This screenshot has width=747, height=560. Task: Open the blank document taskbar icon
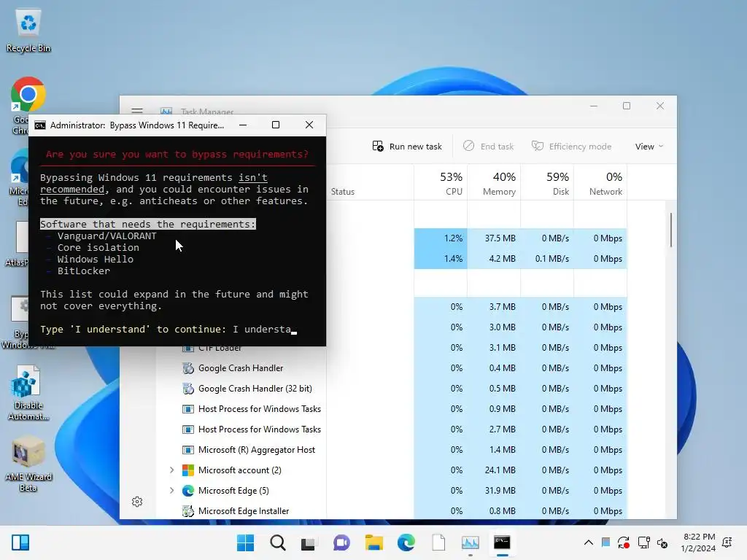point(438,542)
